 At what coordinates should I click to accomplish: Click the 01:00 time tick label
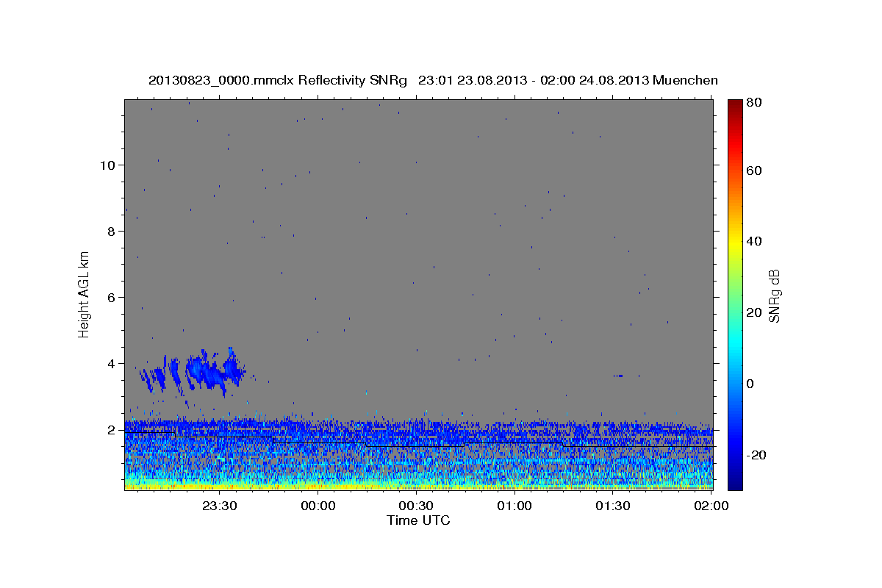[514, 506]
